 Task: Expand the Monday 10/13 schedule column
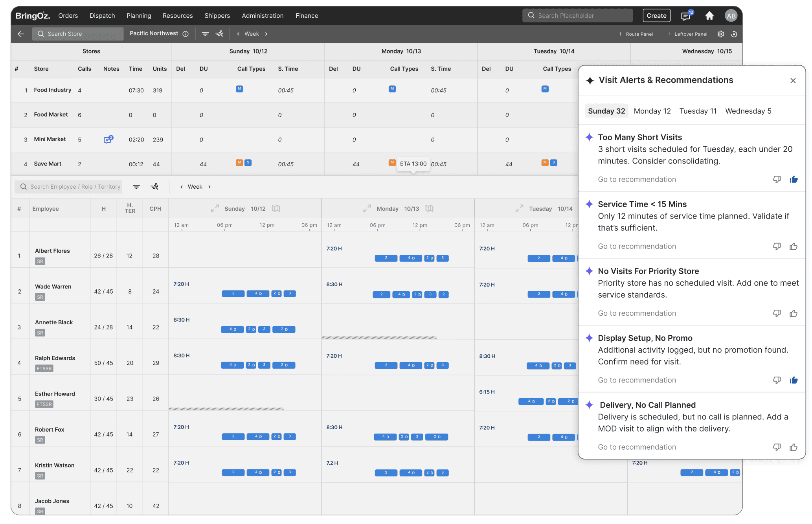pos(367,209)
